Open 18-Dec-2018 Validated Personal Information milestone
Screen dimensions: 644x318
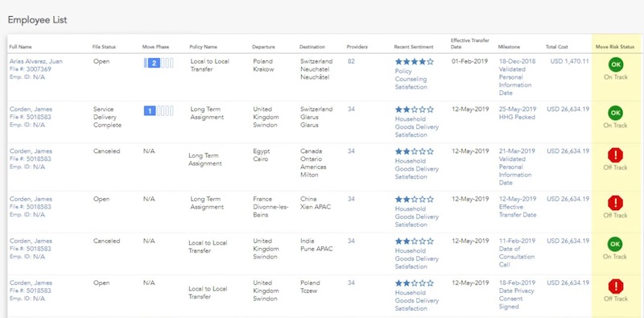click(517, 77)
